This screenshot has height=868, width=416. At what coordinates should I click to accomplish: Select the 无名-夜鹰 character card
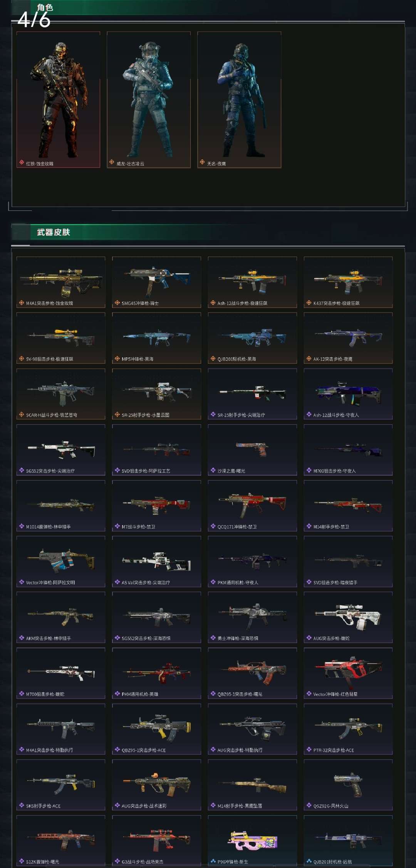239,100
